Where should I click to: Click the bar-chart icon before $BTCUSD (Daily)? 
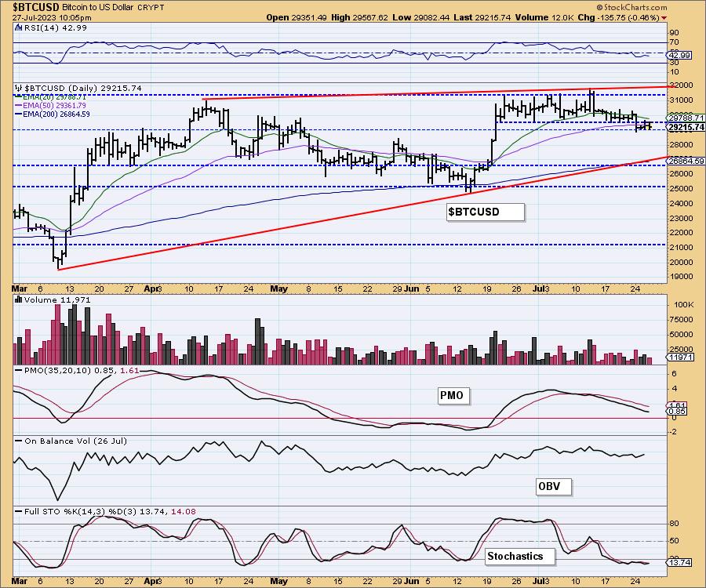tap(19, 88)
